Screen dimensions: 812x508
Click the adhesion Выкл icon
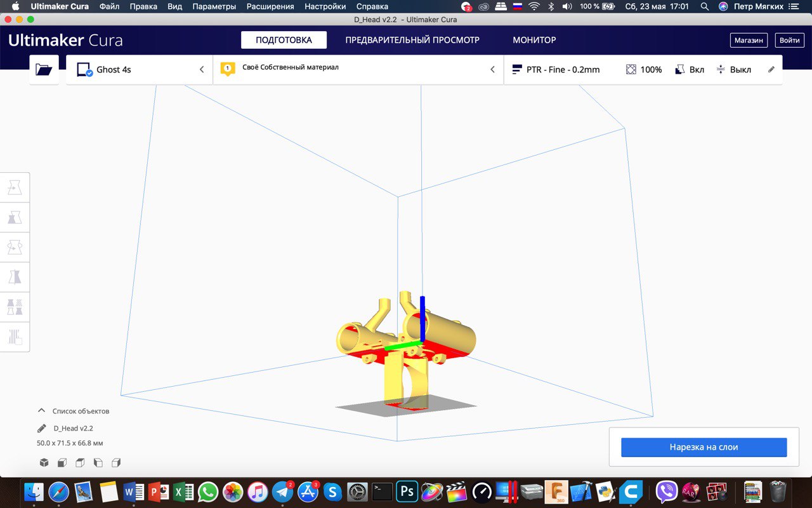click(x=721, y=69)
